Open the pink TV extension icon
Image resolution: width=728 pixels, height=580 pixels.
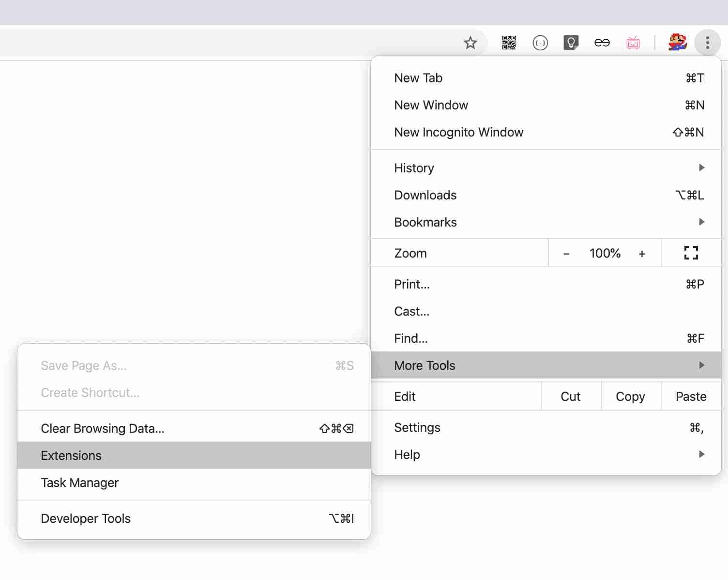633,43
